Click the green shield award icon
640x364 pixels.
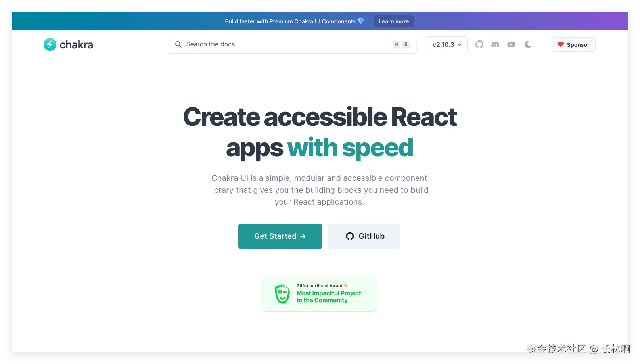click(282, 294)
